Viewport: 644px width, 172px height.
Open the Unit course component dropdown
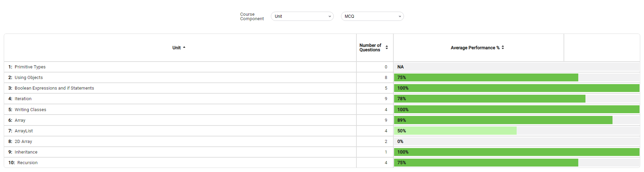point(302,16)
